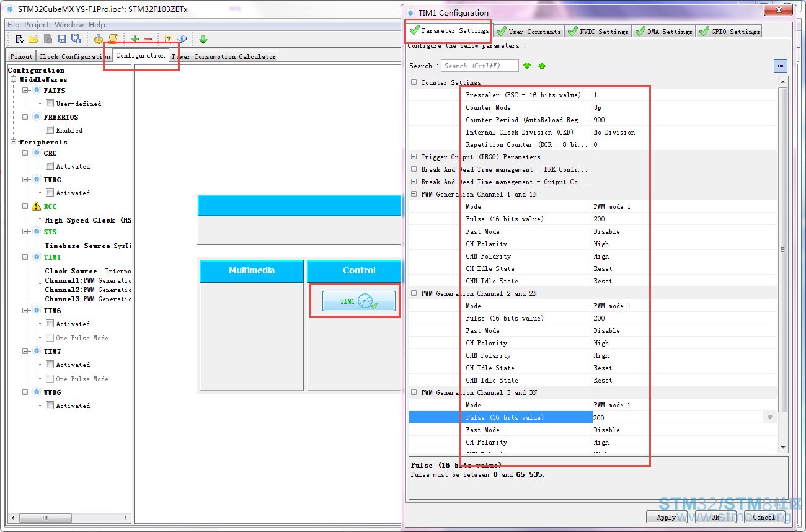Viewport: 806px width, 532px height.
Task: Click the TIM1 button in Control panel
Action: [358, 301]
